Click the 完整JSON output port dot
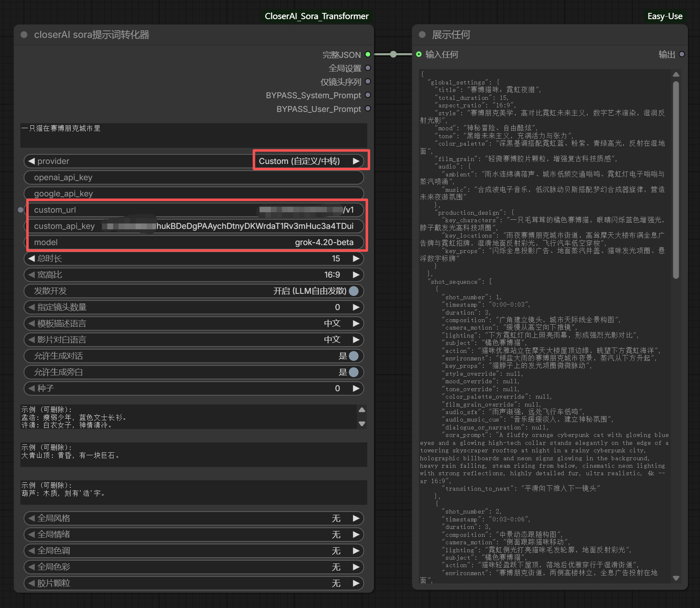Screen dimensions: 700x608 point(368,55)
